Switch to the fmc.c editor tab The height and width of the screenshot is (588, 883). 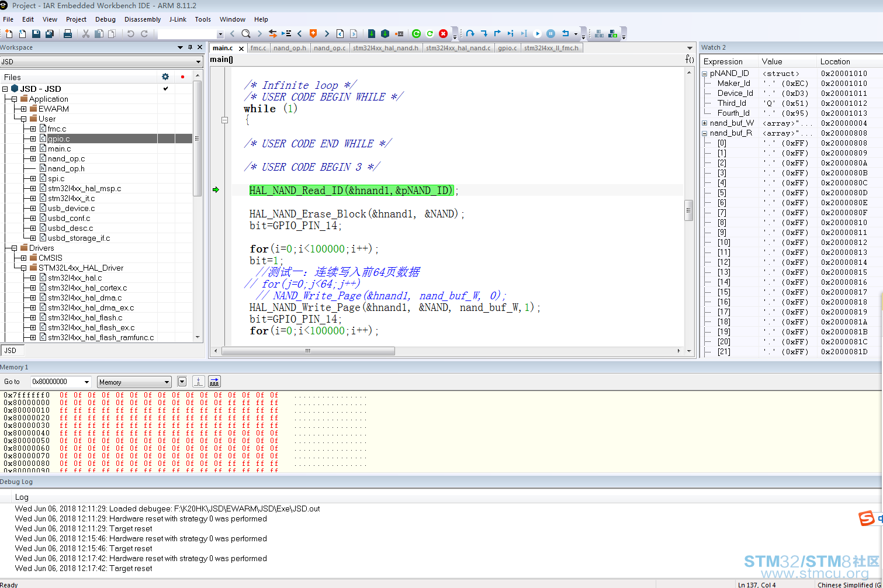click(x=258, y=48)
